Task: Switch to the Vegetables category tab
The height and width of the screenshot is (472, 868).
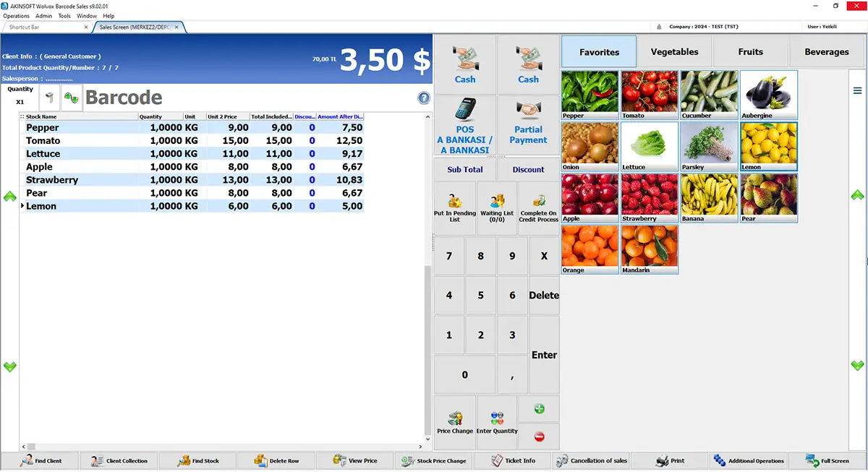Action: (x=675, y=52)
